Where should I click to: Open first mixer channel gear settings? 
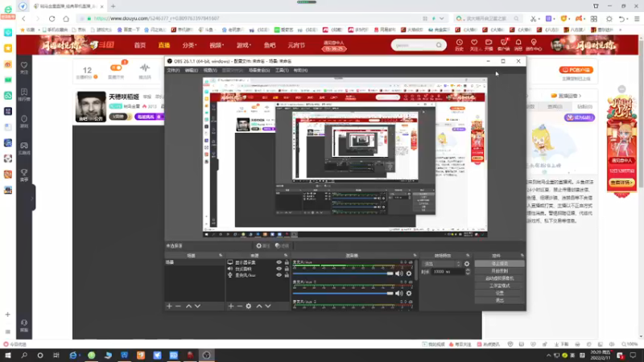409,274
